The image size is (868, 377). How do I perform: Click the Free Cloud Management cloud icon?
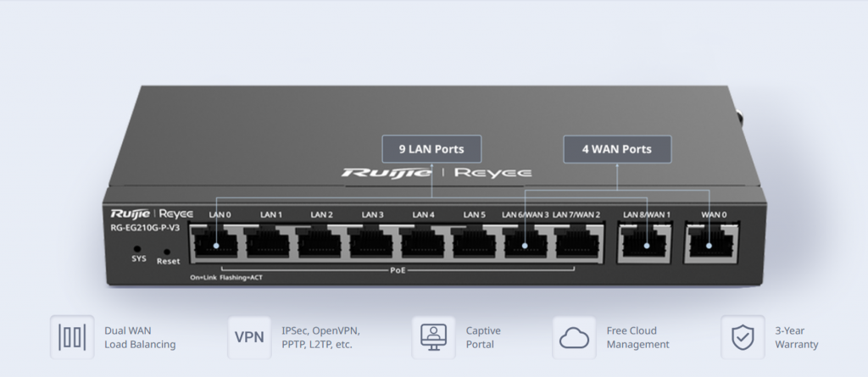coord(574,337)
